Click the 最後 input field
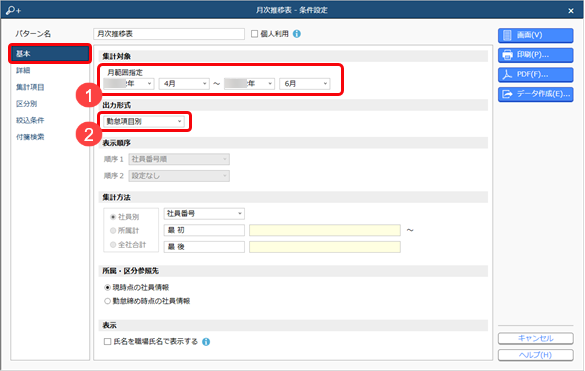 pyautogui.click(x=204, y=247)
